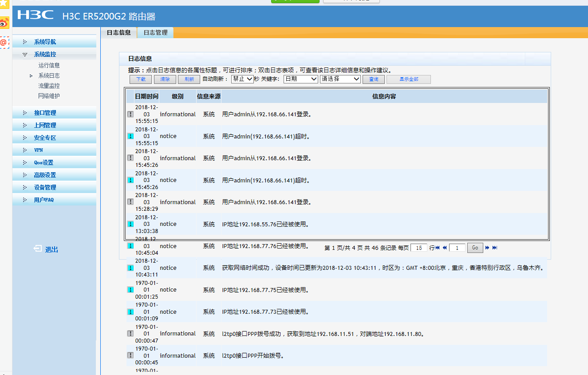Click the 清除 button to clear logs
The width and height of the screenshot is (588, 375).
tap(165, 79)
